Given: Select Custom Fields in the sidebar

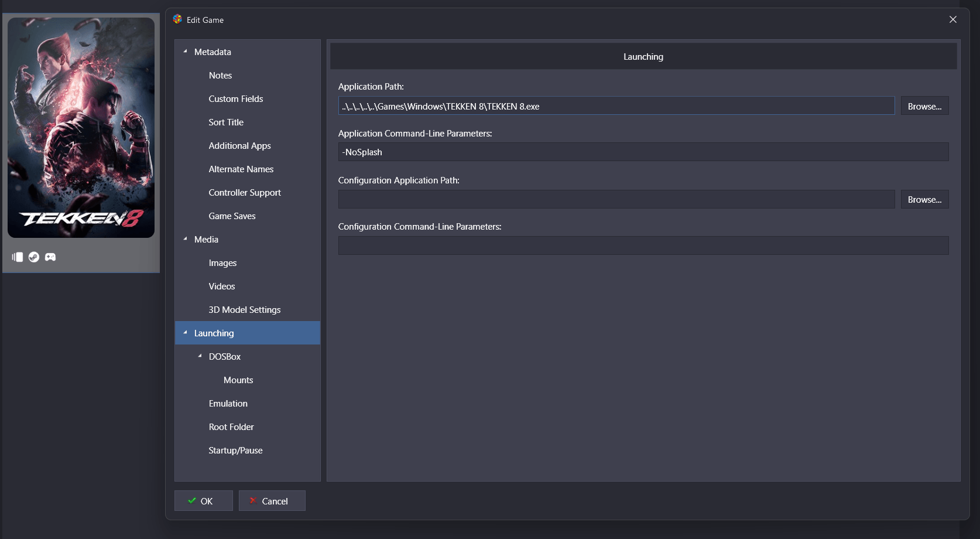Looking at the screenshot, I should (236, 99).
